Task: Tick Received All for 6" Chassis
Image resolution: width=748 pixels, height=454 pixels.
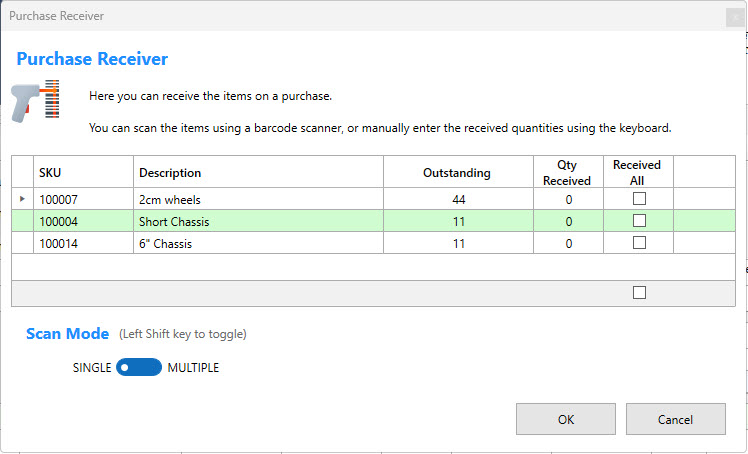Action: 639,243
